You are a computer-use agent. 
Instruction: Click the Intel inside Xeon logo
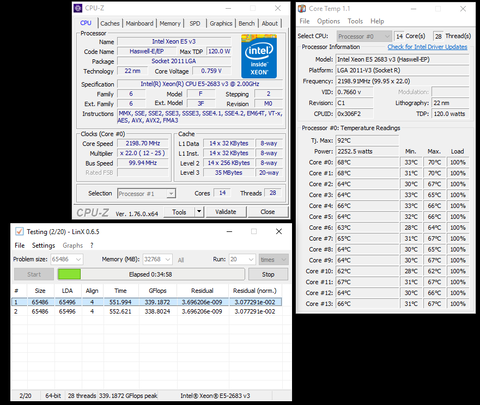[259, 56]
